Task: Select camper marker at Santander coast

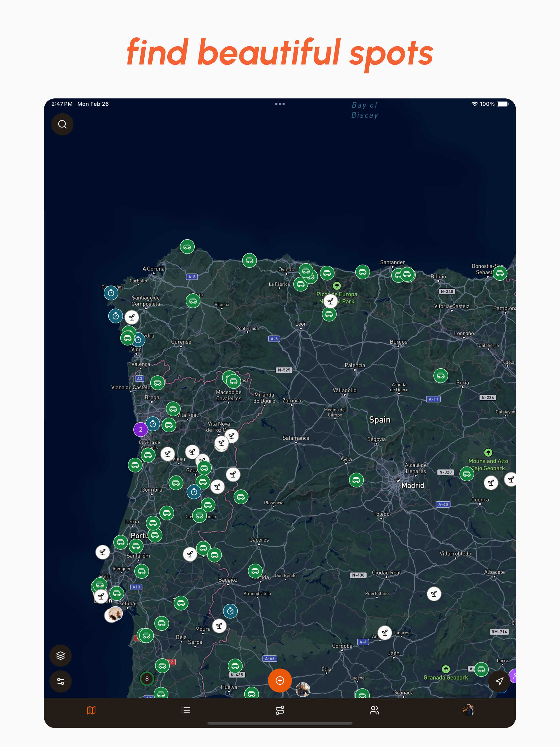Action: (407, 274)
